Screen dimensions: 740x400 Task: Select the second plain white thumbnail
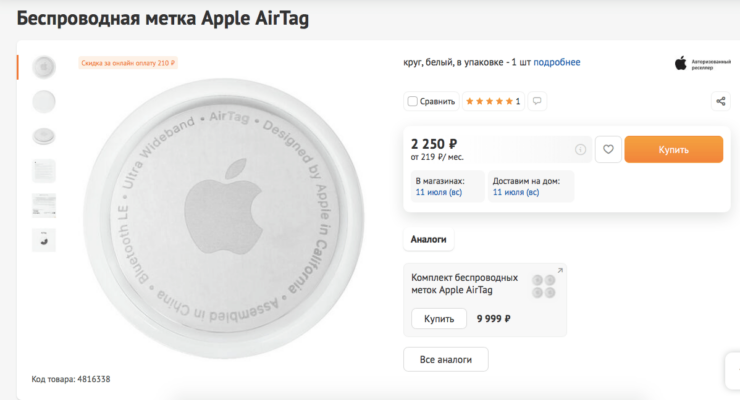pos(44,101)
